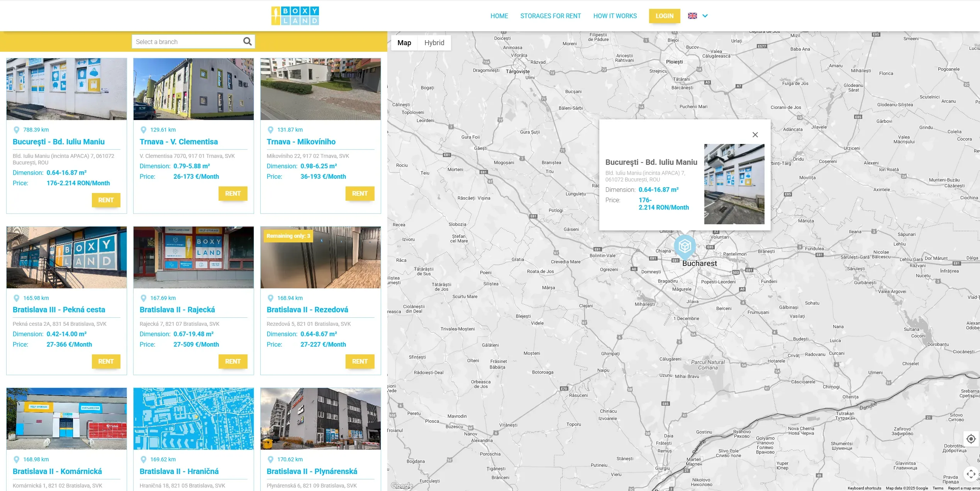Click RENT on București - Bd. Iuliu Maniu card

(106, 200)
